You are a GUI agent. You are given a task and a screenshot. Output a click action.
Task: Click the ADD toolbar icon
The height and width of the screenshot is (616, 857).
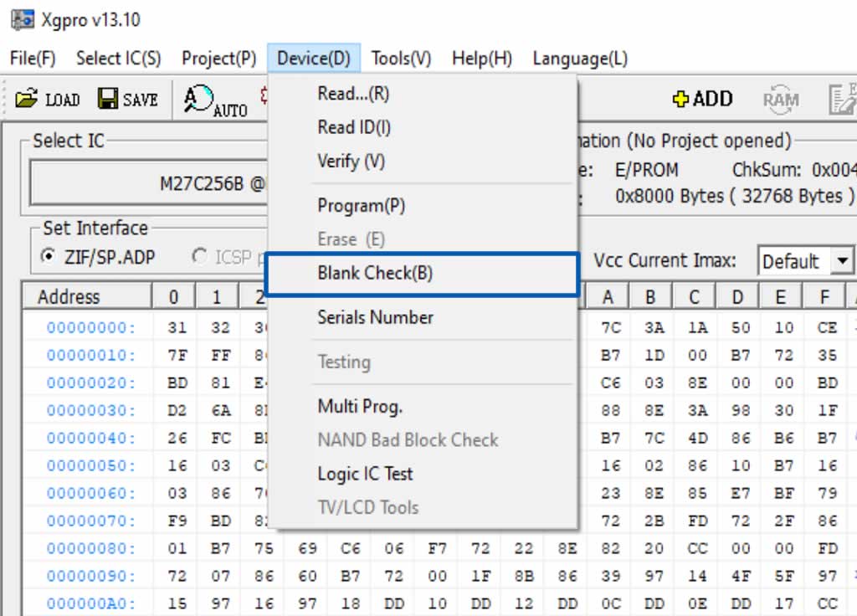pyautogui.click(x=681, y=99)
